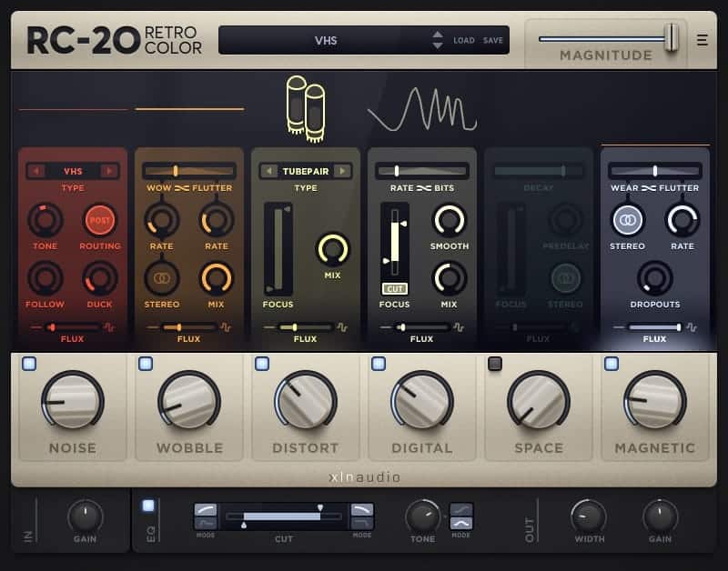The height and width of the screenshot is (571, 728).
Task: Click the Distort Mix knob
Action: tap(333, 249)
